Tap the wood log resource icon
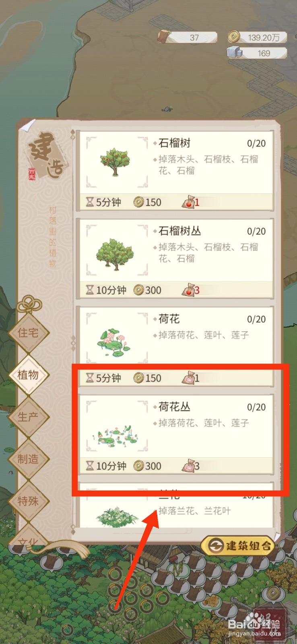Image resolution: width=297 pixels, height=644 pixels. [x=164, y=37]
